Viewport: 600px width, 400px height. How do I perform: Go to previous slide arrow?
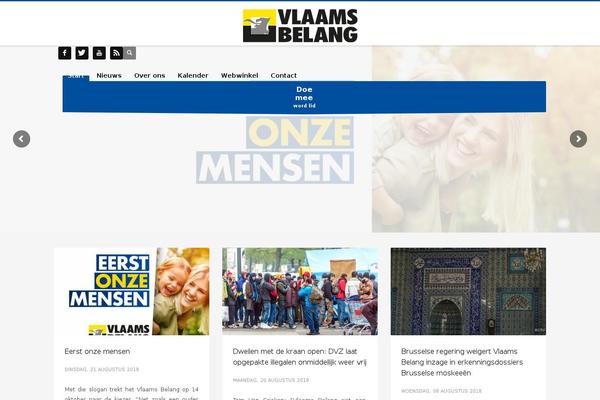(21, 139)
